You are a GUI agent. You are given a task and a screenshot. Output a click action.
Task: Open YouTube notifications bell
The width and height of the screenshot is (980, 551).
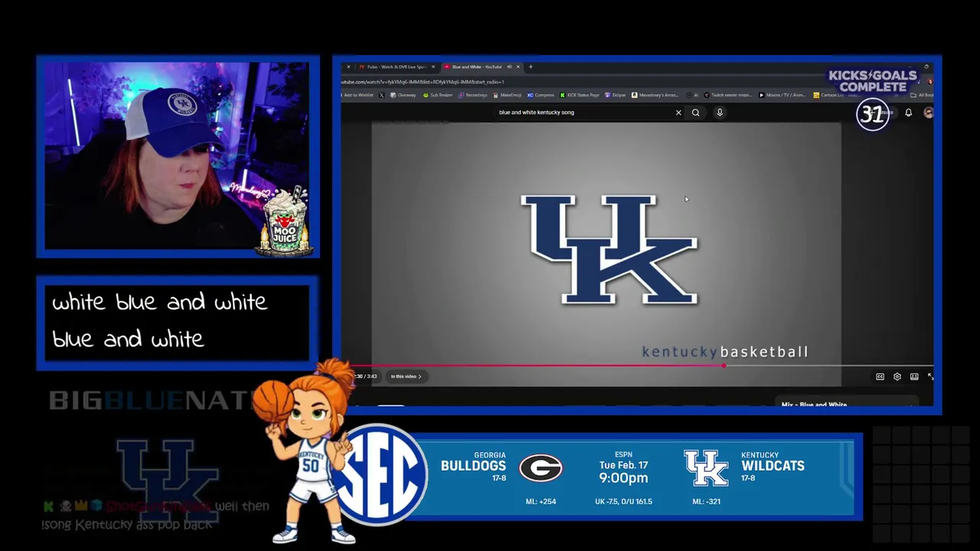coord(909,112)
